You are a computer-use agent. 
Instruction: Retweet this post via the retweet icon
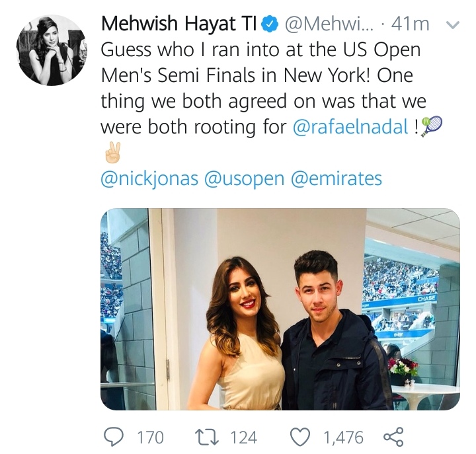[206, 437]
